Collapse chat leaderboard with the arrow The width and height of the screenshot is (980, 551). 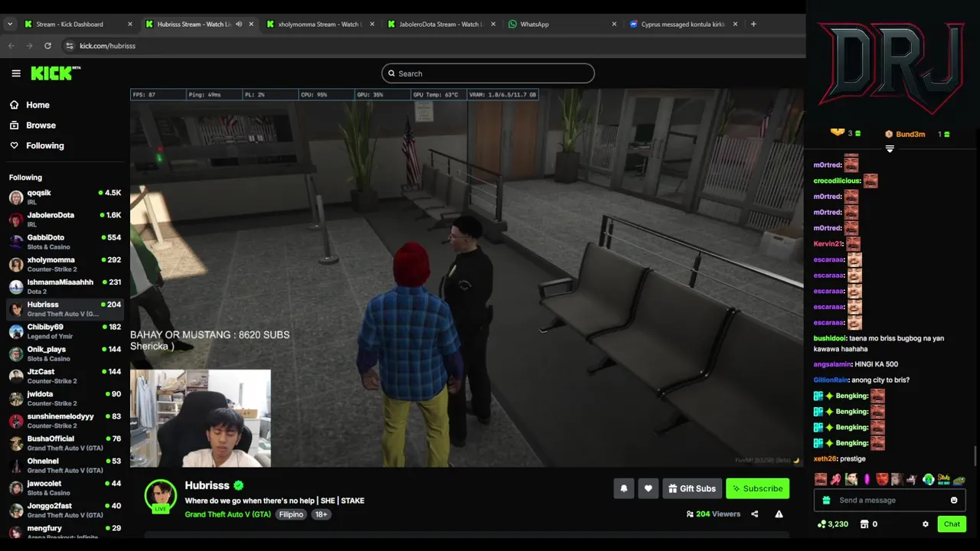(890, 148)
